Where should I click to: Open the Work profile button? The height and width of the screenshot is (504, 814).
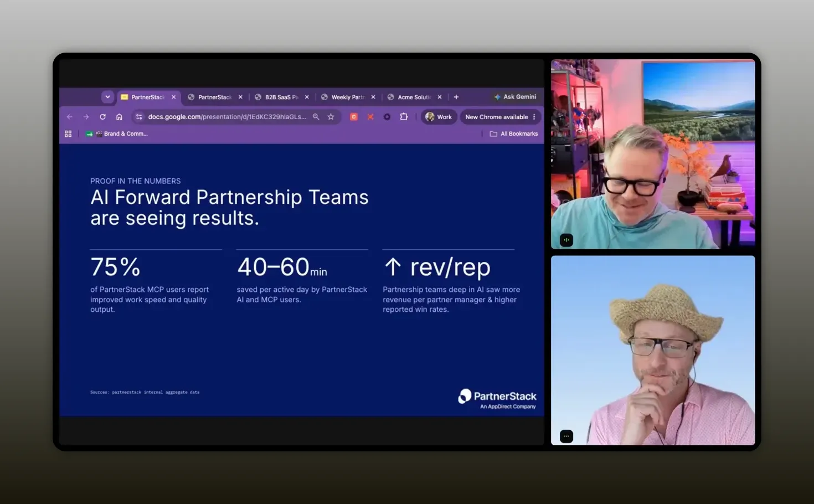(439, 117)
